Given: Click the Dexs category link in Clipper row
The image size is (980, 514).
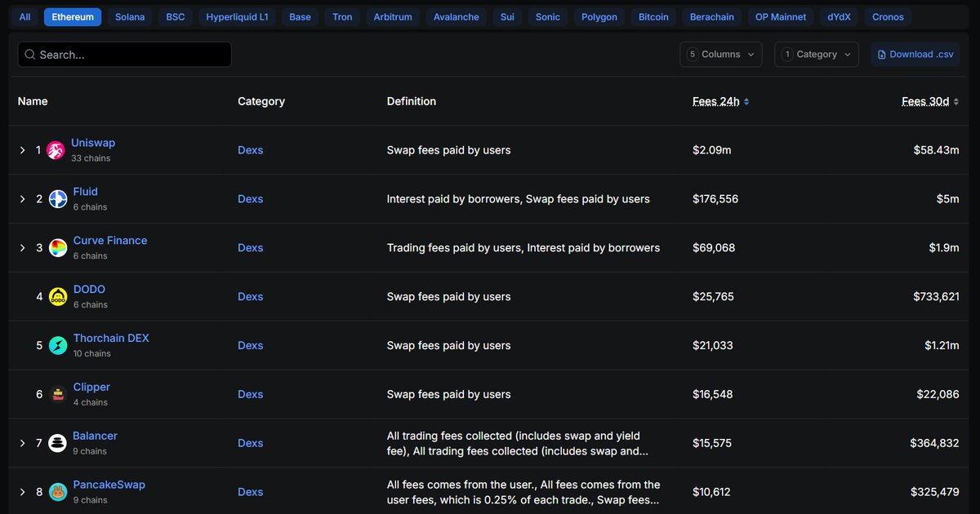Looking at the screenshot, I should [x=251, y=394].
